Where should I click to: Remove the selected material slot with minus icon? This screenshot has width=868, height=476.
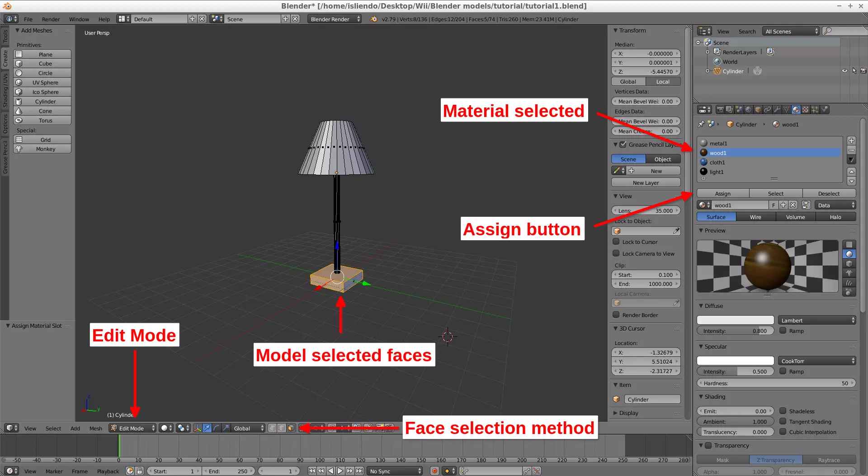click(x=851, y=150)
